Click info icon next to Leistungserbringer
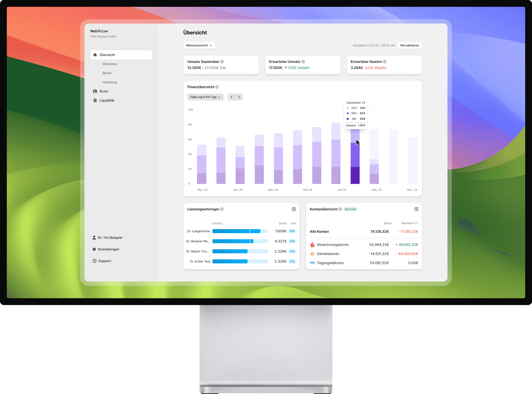This screenshot has height=394, width=532. pos(222,209)
